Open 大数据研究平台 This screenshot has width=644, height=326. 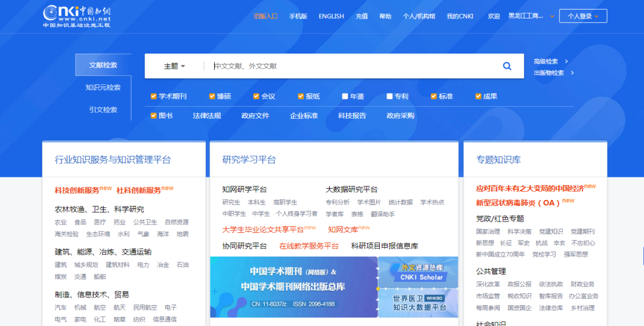352,189
